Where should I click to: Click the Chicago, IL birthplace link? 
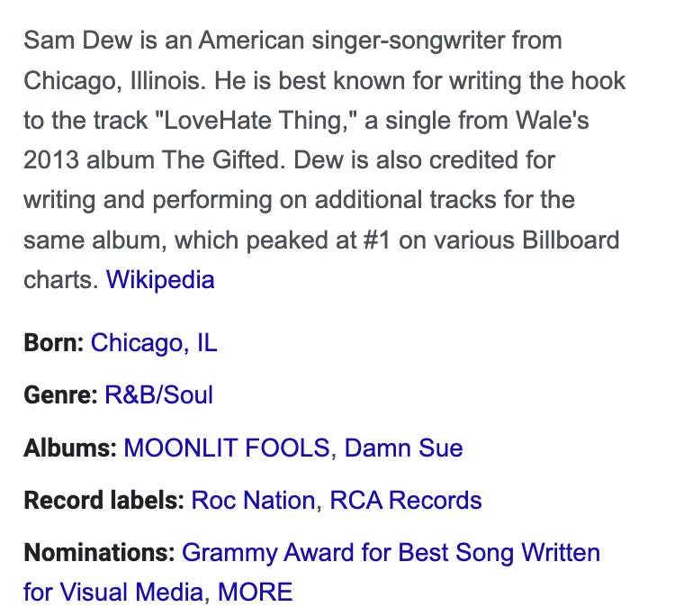[154, 343]
